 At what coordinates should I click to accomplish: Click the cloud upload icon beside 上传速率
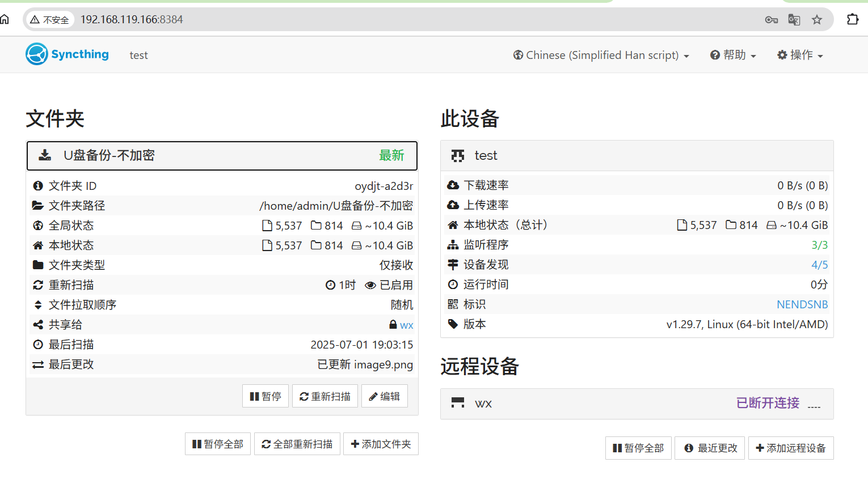453,205
